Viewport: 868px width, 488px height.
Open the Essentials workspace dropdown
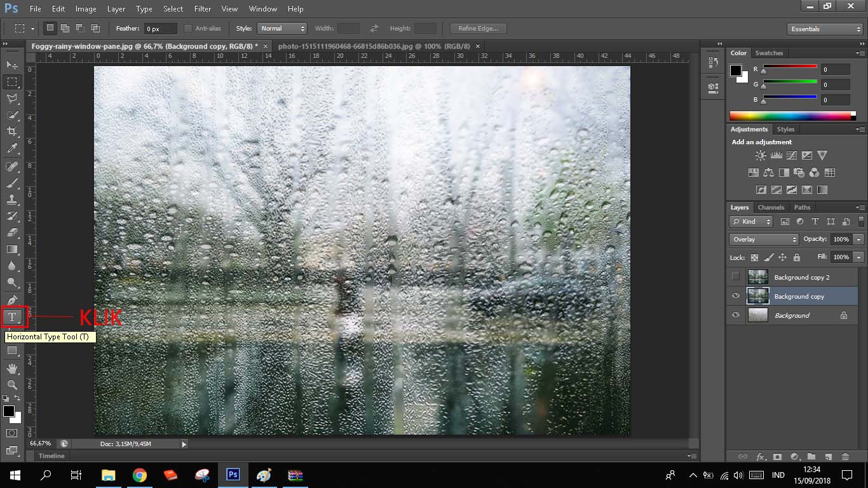[824, 29]
